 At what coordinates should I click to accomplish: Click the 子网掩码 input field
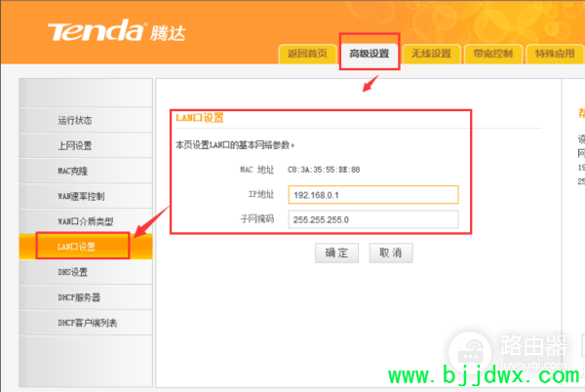point(373,219)
